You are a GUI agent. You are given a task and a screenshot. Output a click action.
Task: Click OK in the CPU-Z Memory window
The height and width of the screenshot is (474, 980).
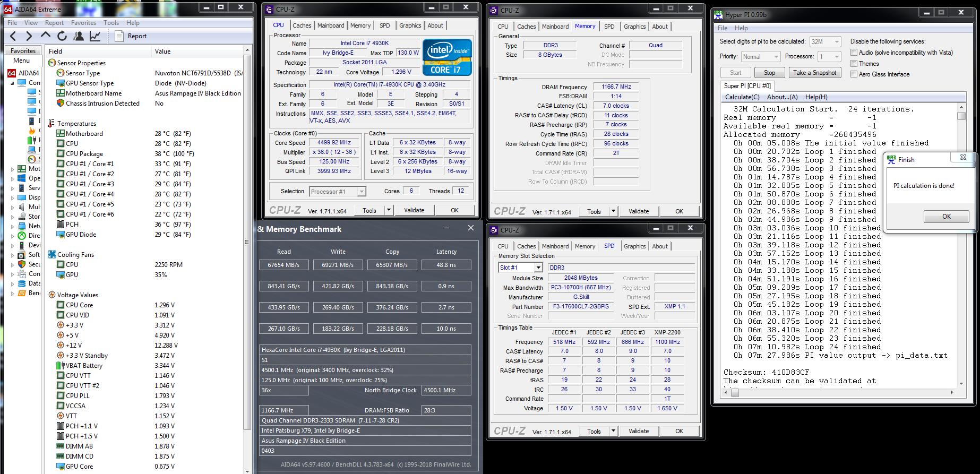point(679,211)
